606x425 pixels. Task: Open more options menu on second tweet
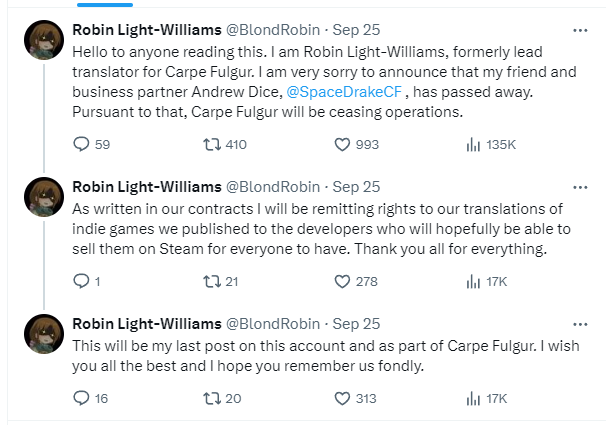coord(580,187)
